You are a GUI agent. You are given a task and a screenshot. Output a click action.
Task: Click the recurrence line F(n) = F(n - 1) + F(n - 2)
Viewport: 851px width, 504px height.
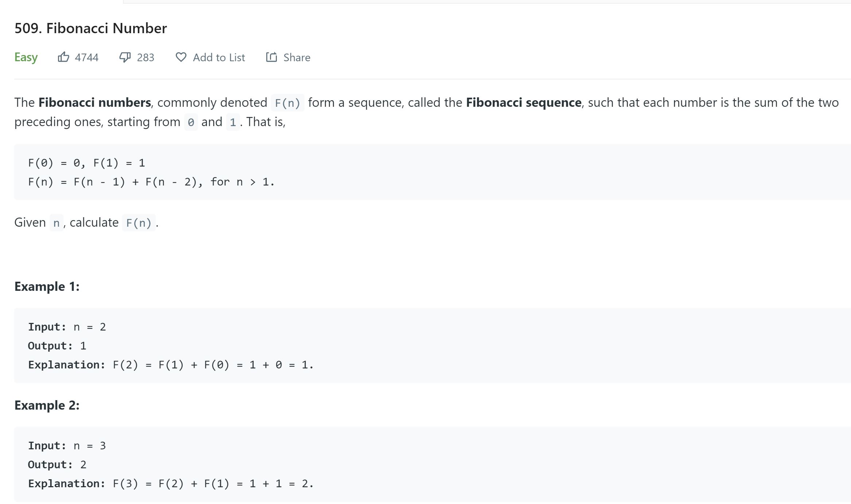tap(151, 181)
